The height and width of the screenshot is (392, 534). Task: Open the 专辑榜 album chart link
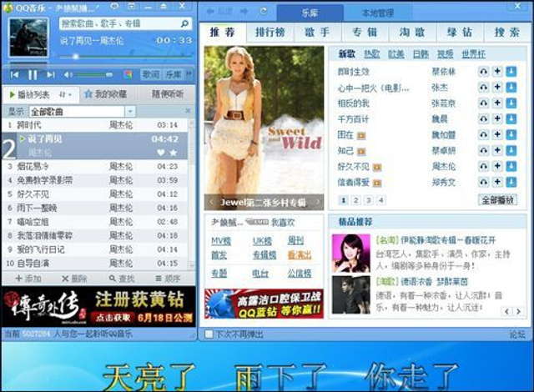pyautogui.click(x=264, y=255)
